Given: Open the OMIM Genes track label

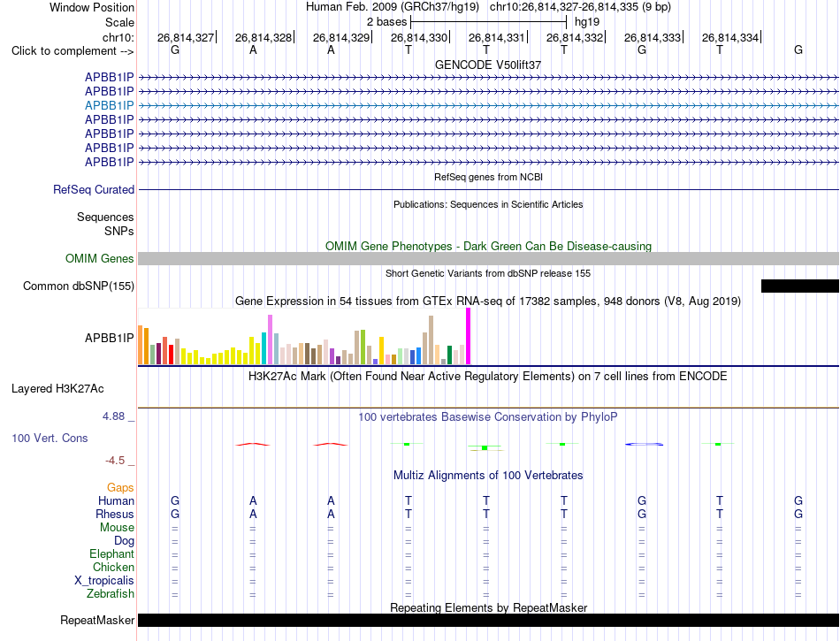Looking at the screenshot, I should click(100, 259).
